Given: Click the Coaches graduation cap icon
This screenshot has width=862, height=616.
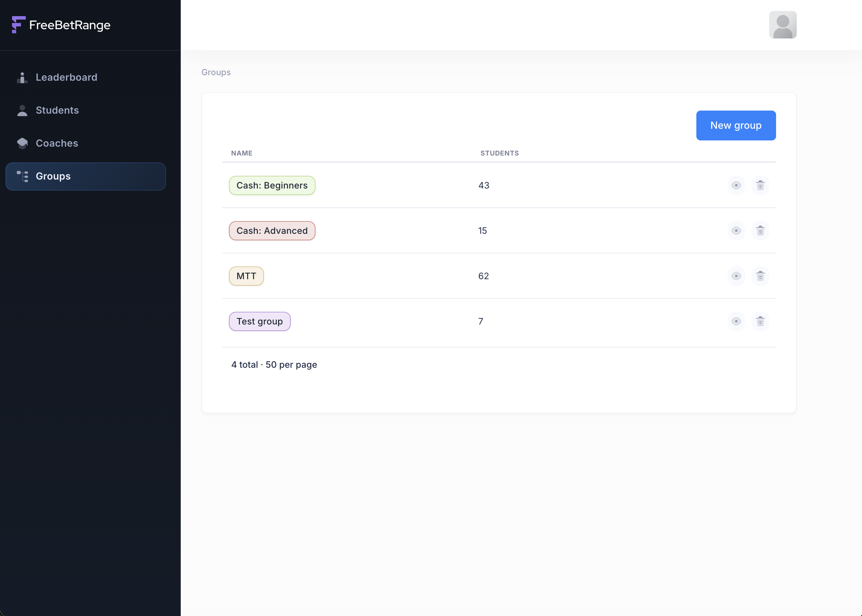Looking at the screenshot, I should click(x=22, y=143).
